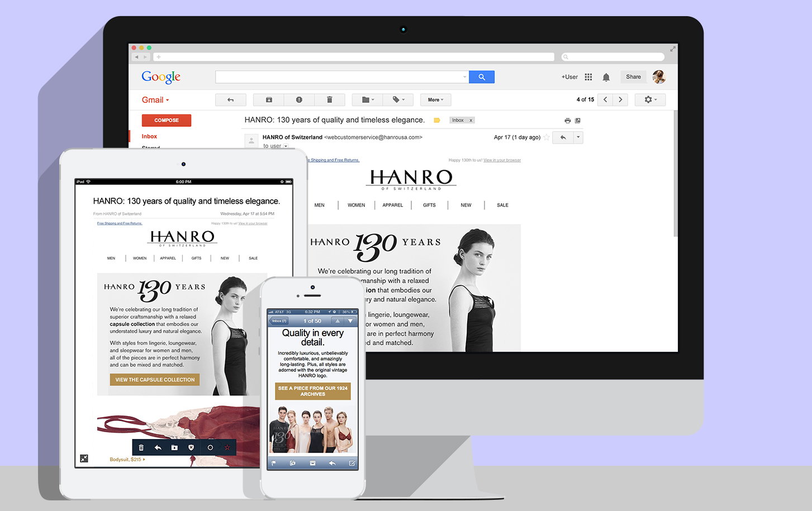
Task: Click the yellow importance marker next to subject
Action: (437, 120)
